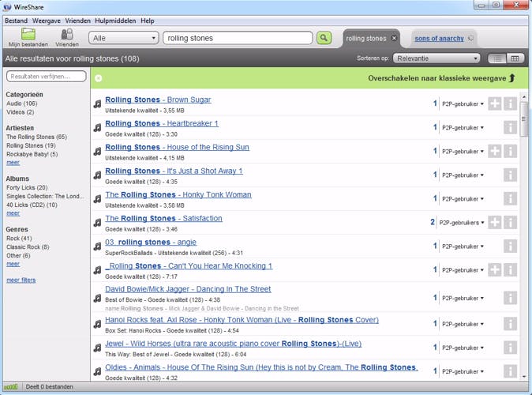The width and height of the screenshot is (532, 395).
Task: Filter by Videos (2) category
Action: coord(20,112)
